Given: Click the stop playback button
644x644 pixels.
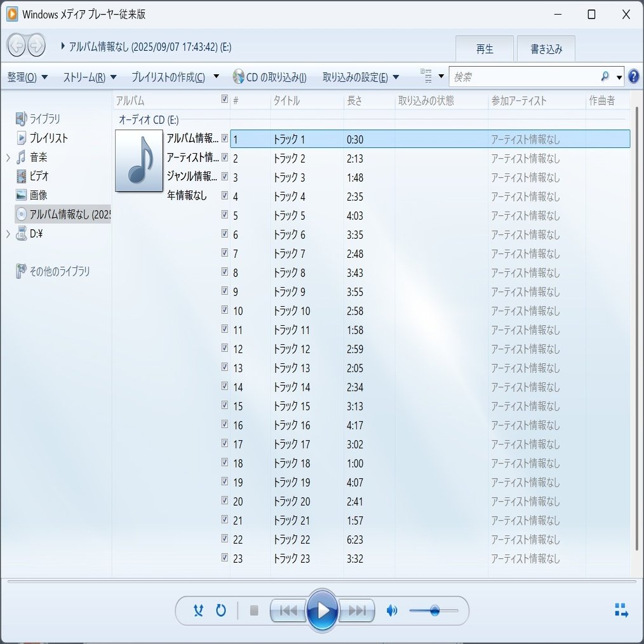Looking at the screenshot, I should [x=254, y=611].
